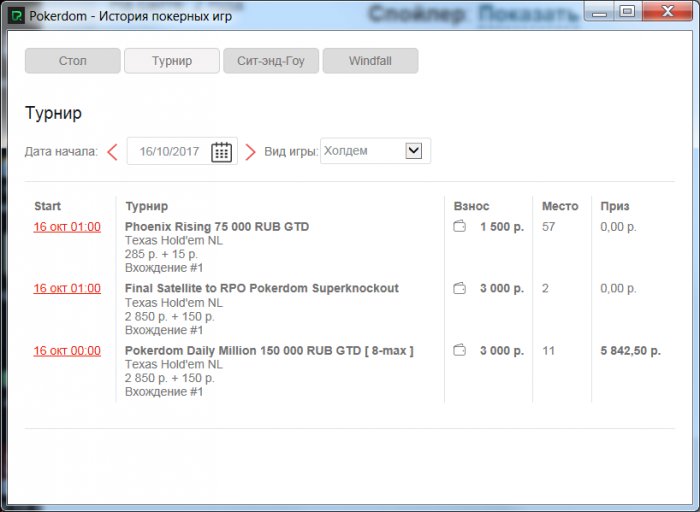This screenshot has width=700, height=512.
Task: Click the 1 500 р. buy-in value
Action: coord(502,227)
